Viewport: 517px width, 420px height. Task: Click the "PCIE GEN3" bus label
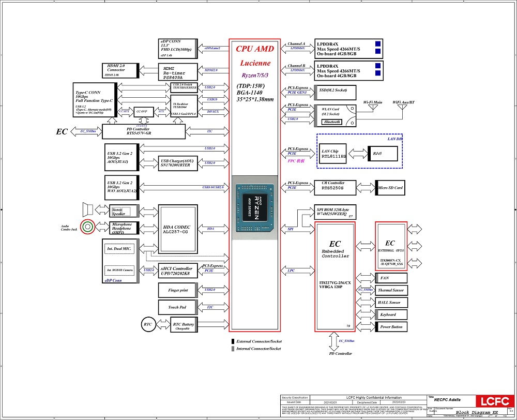coord(297,93)
